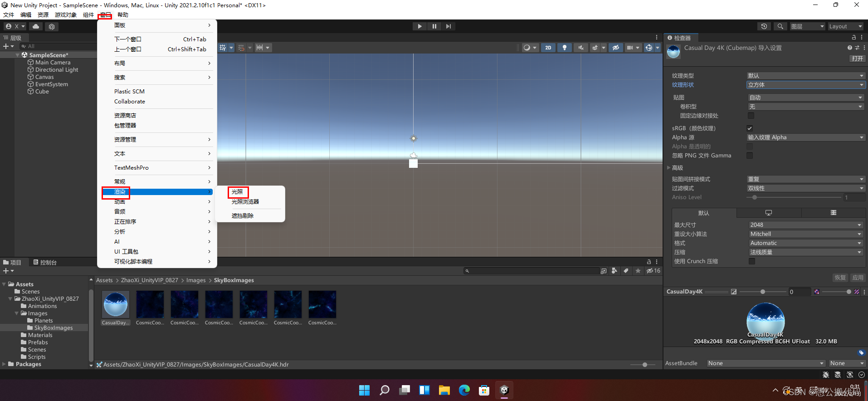Open the 纹理形状 dropdown showing 立方体
The height and width of the screenshot is (401, 868).
coord(805,85)
